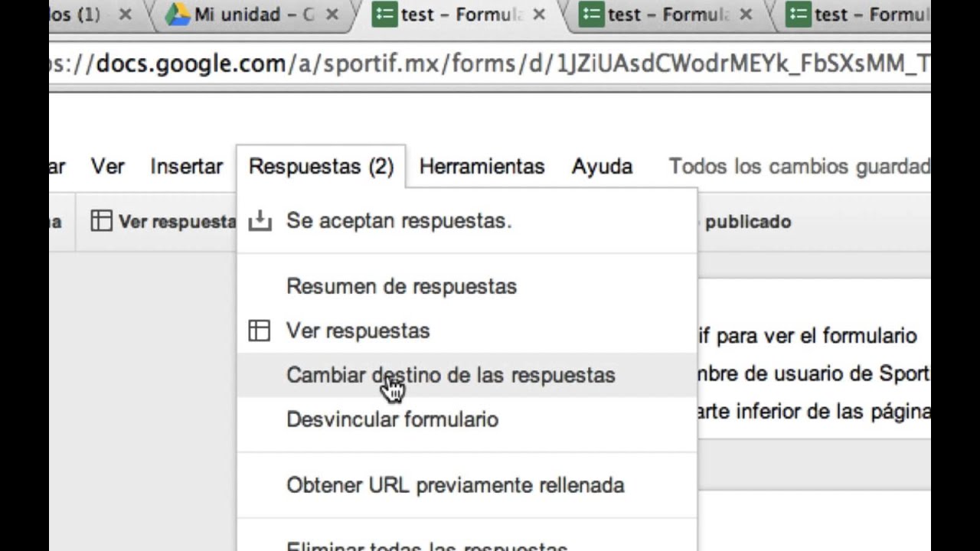
Task: Open the Ayuda menu
Action: pyautogui.click(x=602, y=167)
